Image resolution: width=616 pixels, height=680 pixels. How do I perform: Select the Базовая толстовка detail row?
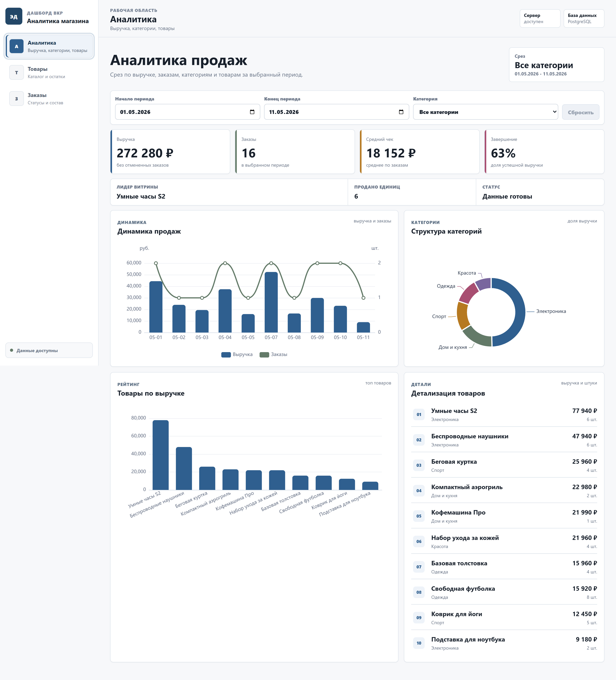point(504,567)
